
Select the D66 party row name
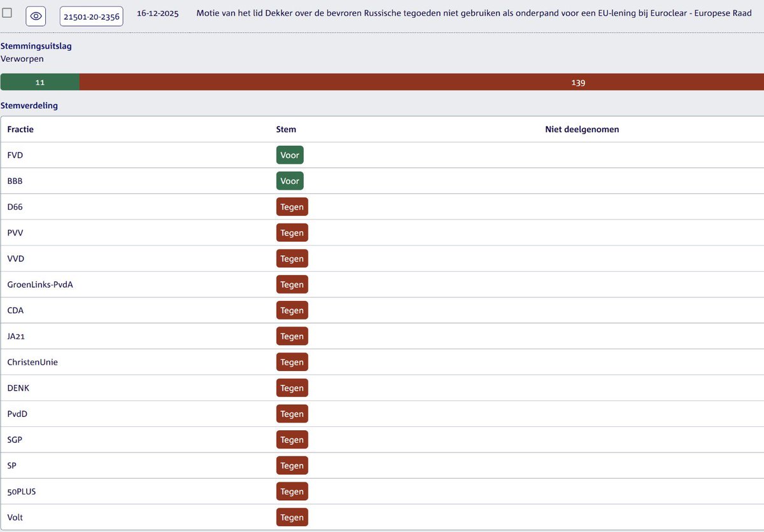pyautogui.click(x=15, y=207)
